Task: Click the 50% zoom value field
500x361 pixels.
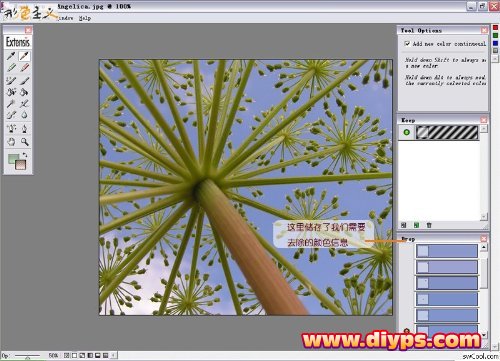Action: 53,356
